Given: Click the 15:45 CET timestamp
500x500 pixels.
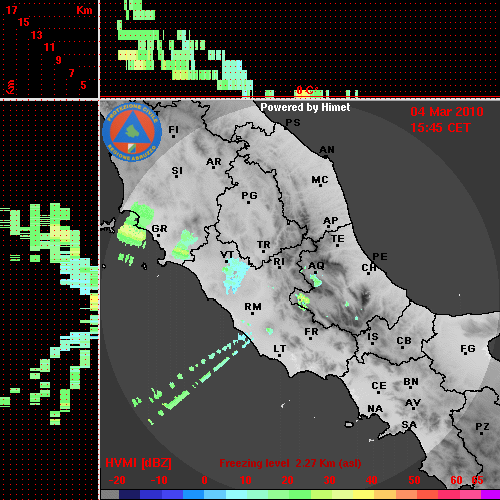Looking at the screenshot, I should (440, 128).
